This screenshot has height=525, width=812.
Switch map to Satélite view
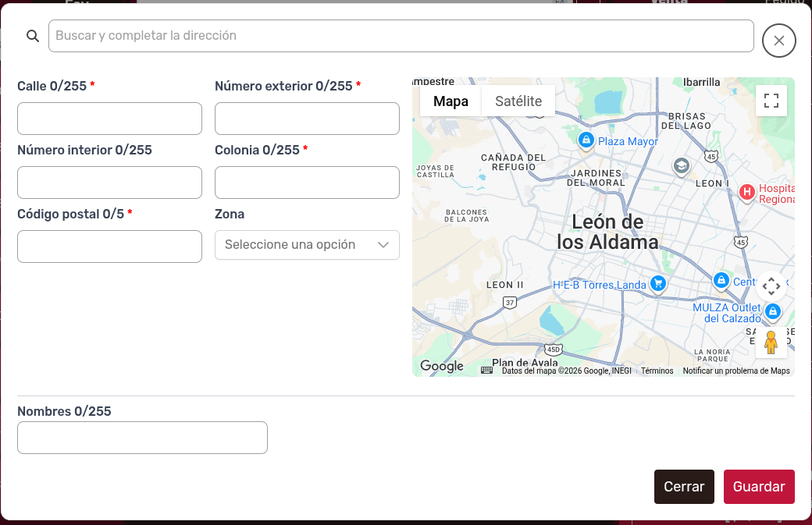click(x=518, y=101)
